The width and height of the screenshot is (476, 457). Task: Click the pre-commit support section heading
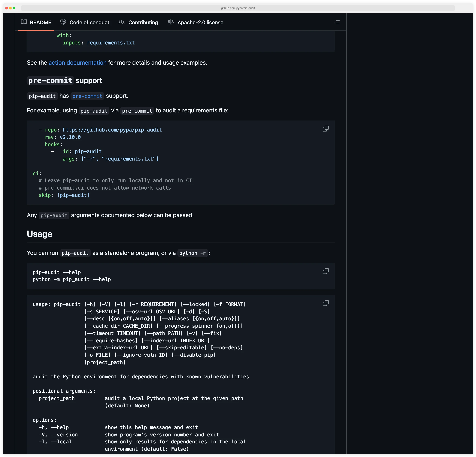[x=65, y=80]
